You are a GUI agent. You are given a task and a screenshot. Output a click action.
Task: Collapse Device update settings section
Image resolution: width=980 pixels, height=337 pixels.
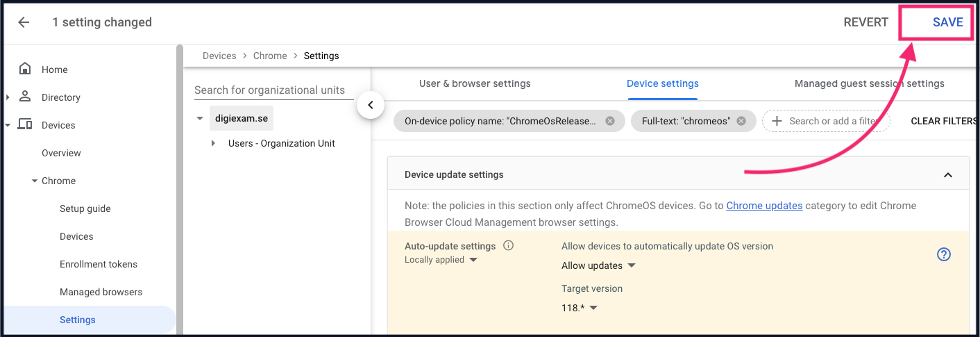948,175
